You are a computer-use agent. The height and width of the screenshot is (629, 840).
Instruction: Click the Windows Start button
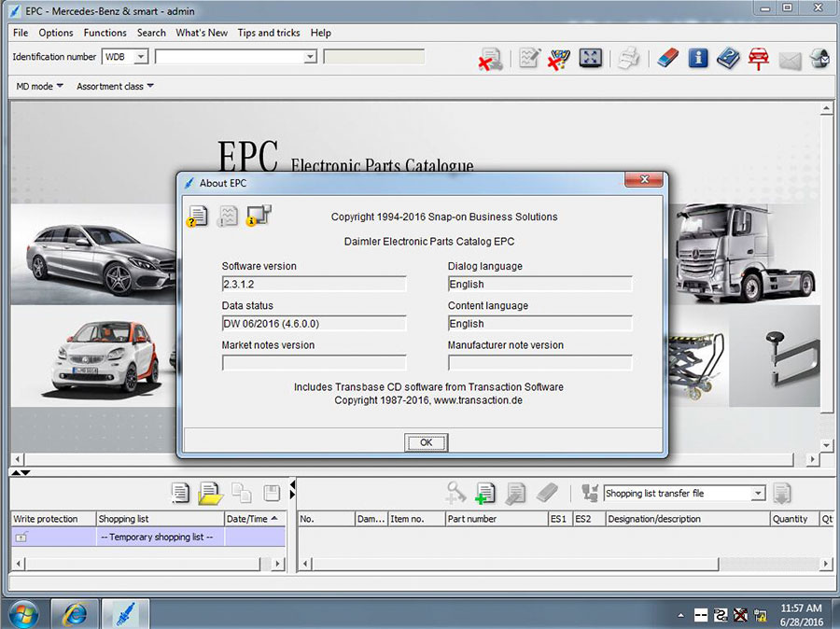[x=23, y=614]
